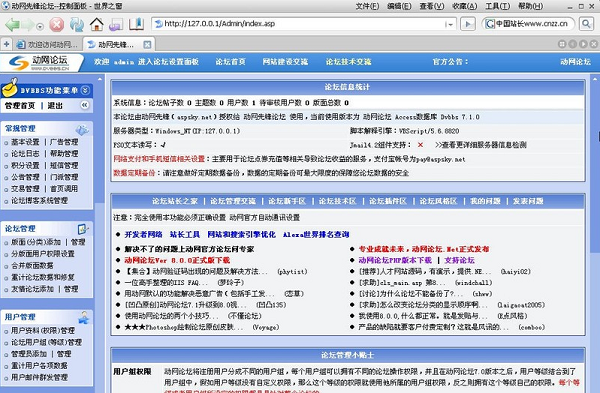Open a new tab with plus icon
The height and width of the screenshot is (393, 600).
(6, 44)
